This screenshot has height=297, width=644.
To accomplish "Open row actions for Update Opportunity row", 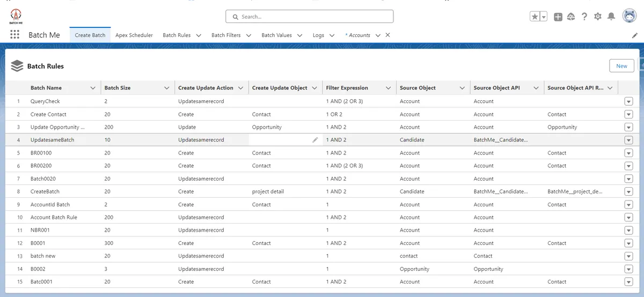I will [x=628, y=127].
